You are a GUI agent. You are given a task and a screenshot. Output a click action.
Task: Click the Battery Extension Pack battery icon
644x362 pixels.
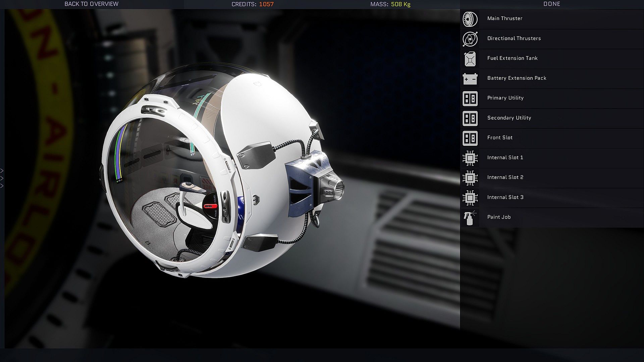pyautogui.click(x=470, y=79)
